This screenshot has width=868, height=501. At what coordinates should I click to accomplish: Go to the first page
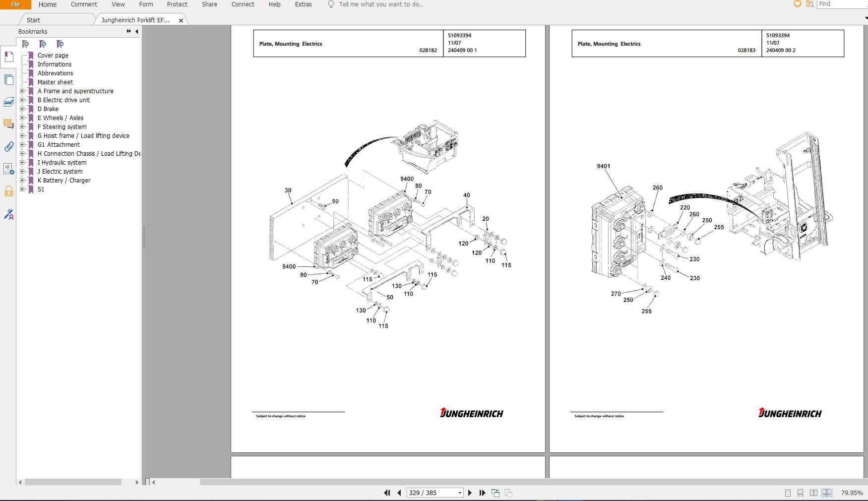387,493
